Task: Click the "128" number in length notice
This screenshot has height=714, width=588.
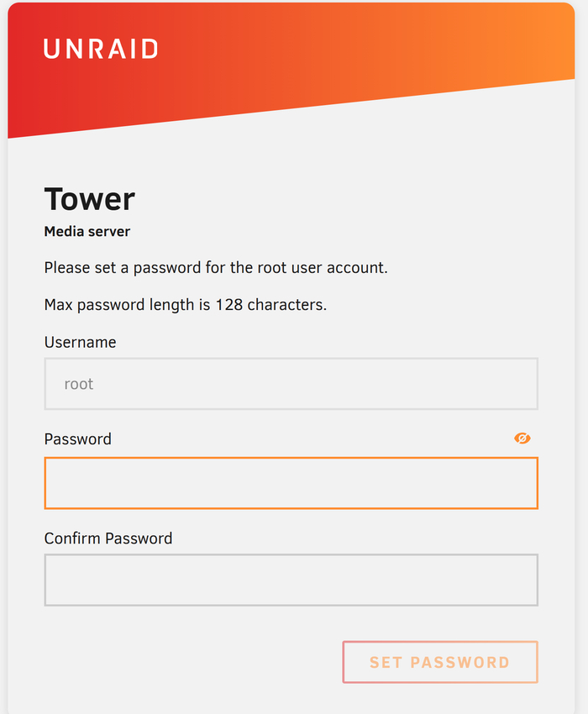Action: [228, 305]
